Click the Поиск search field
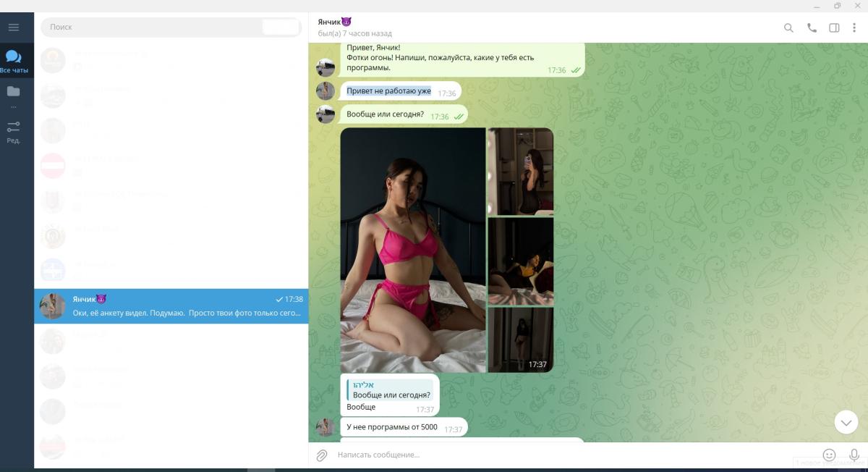Image resolution: width=868 pixels, height=472 pixels. click(152, 28)
